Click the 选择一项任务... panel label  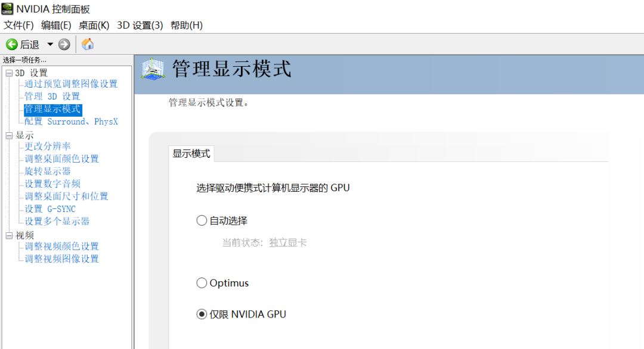24,60
